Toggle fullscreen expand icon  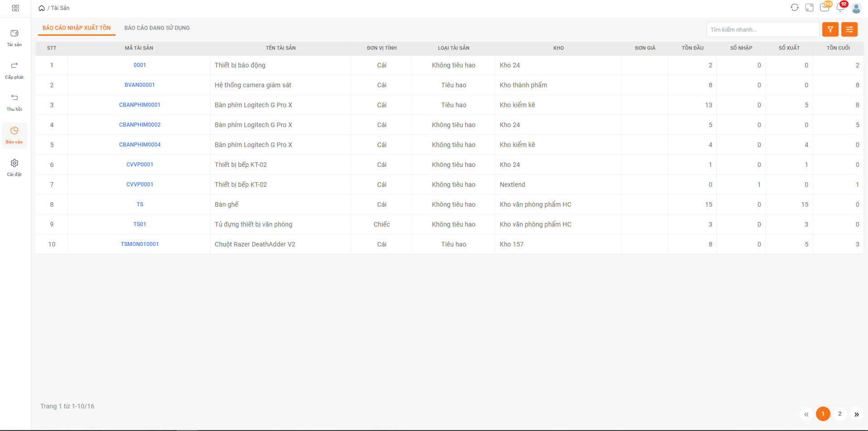coord(809,8)
